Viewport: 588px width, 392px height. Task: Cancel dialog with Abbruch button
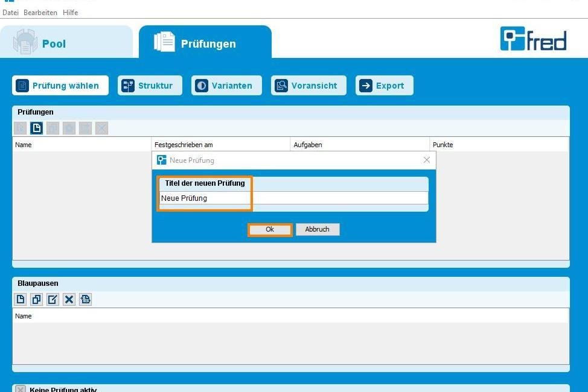click(318, 229)
